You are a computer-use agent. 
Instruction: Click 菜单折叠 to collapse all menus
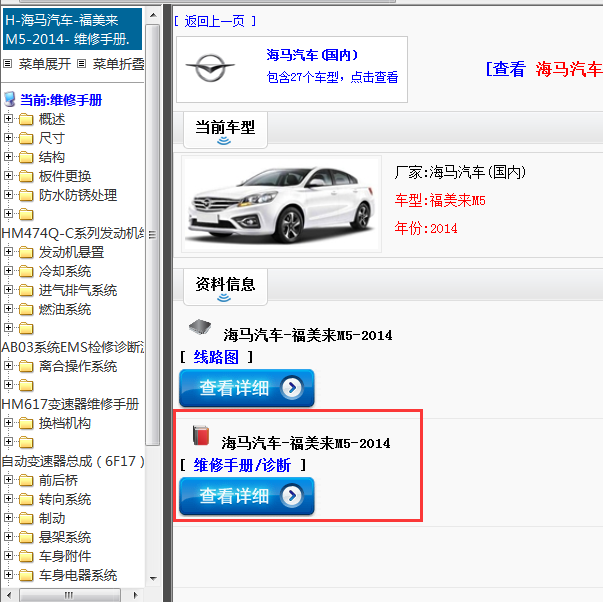(x=118, y=64)
